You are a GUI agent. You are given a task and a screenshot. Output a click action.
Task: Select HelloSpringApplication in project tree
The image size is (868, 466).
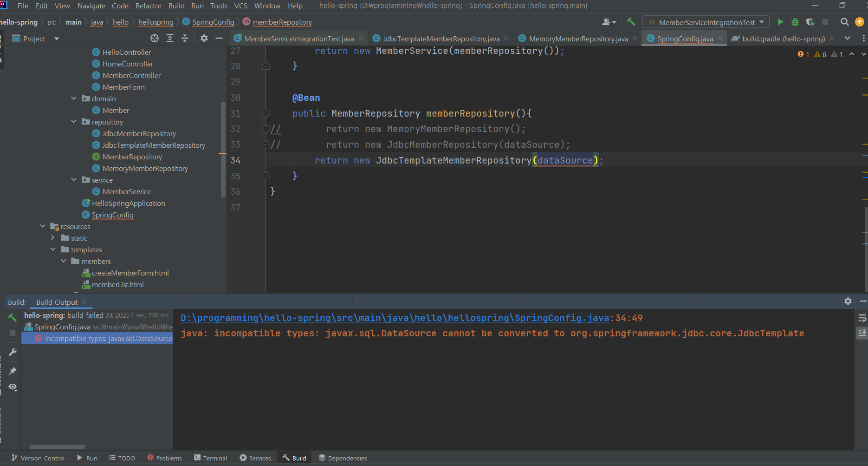point(128,203)
